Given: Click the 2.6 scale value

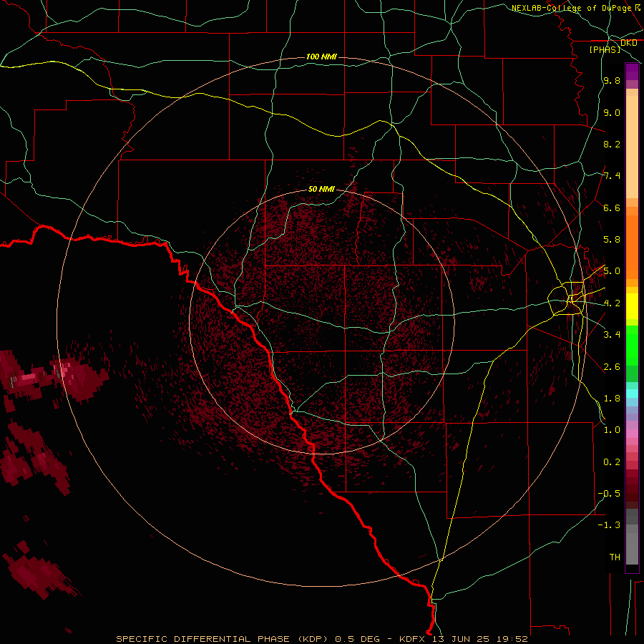Looking at the screenshot, I should pyautogui.click(x=612, y=367).
